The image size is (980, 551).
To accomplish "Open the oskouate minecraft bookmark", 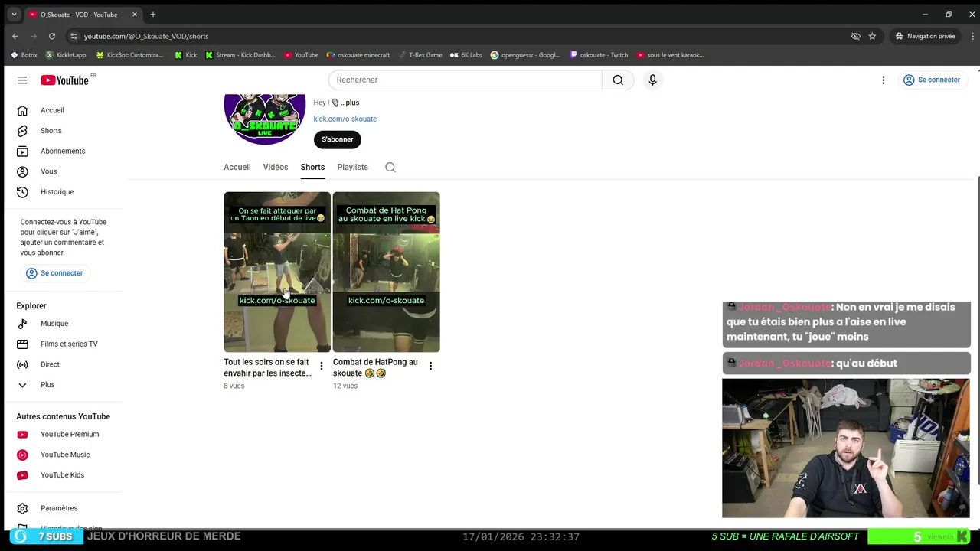I will (358, 55).
